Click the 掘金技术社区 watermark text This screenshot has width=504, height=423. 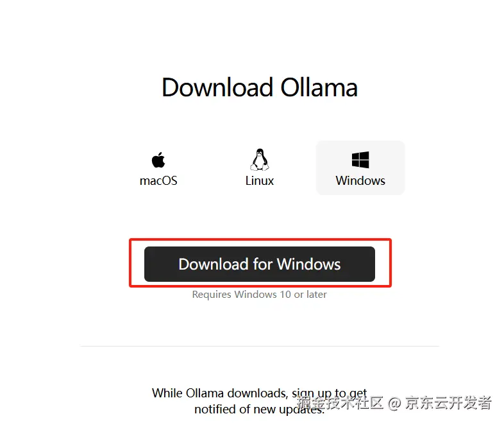pyautogui.click(x=340, y=402)
